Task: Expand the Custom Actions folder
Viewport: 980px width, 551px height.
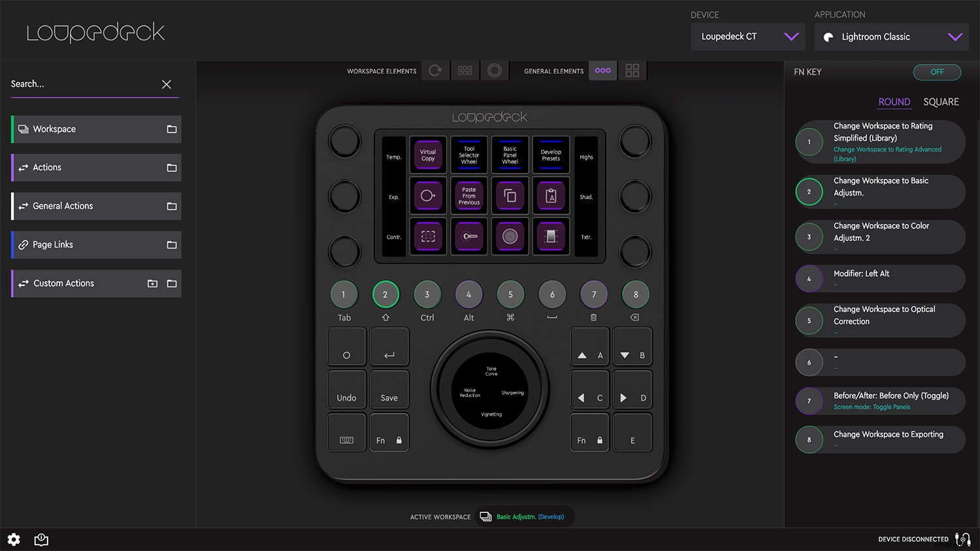Action: click(171, 283)
